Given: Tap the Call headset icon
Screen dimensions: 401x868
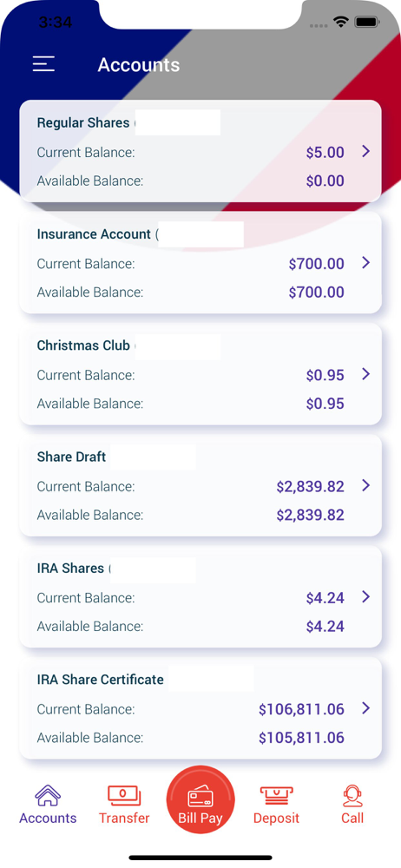Looking at the screenshot, I should (352, 796).
